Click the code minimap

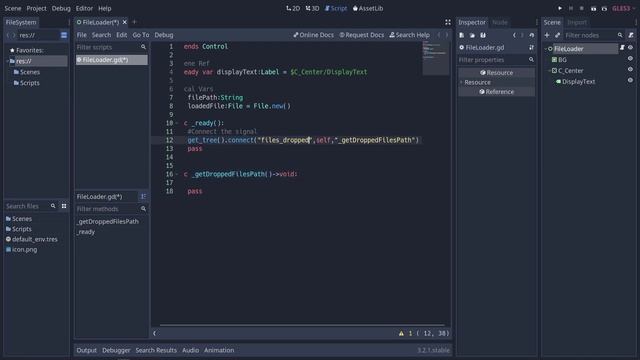pyautogui.click(x=435, y=57)
